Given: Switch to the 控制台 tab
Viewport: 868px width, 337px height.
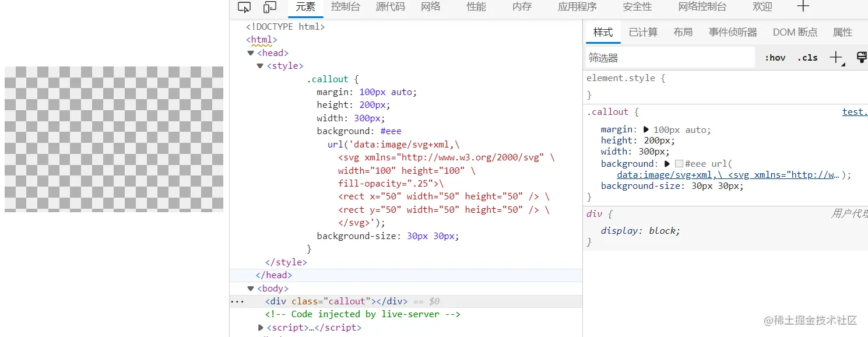Looking at the screenshot, I should [346, 7].
